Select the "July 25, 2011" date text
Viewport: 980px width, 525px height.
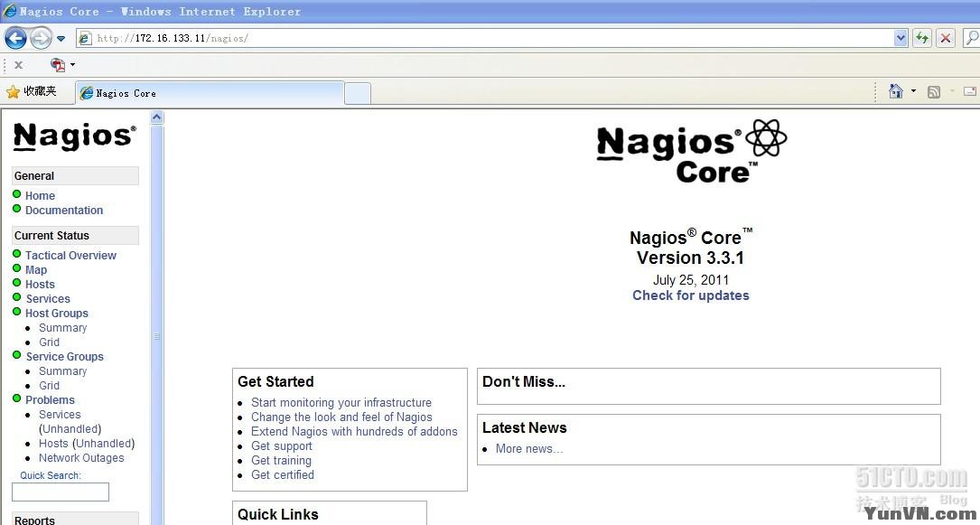coord(691,279)
